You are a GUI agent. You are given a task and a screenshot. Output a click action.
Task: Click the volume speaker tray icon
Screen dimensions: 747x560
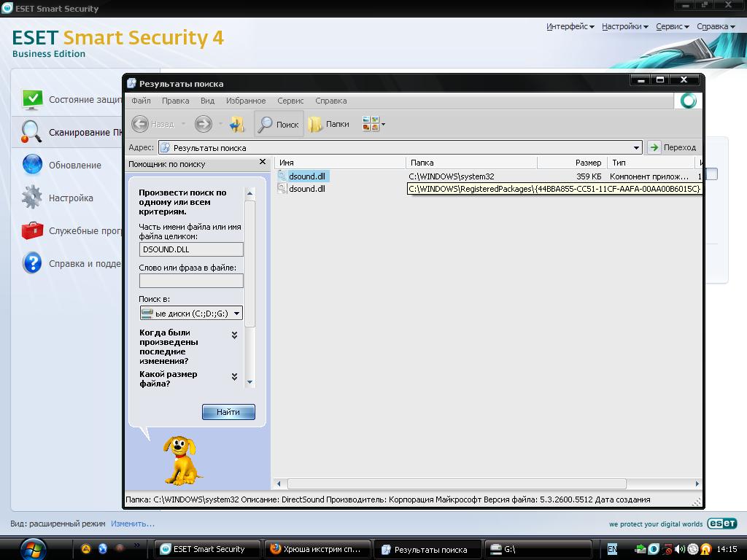coord(681,549)
